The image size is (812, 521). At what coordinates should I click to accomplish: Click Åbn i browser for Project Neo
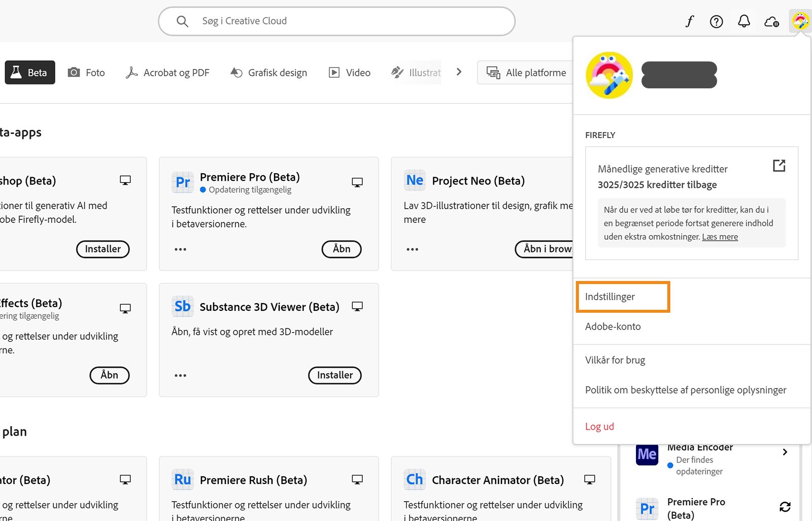(x=545, y=249)
